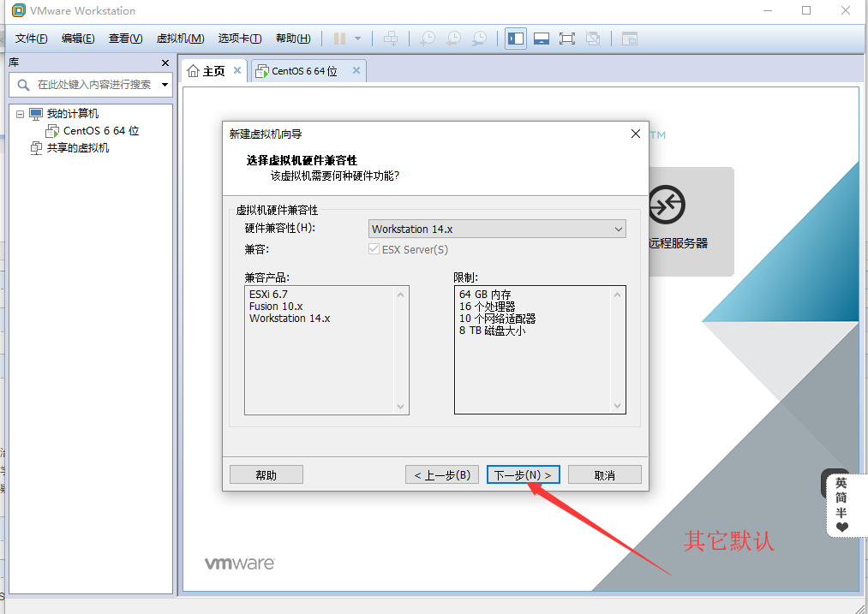Viewport: 868px width, 614px height.
Task: Open the 查看(V) menu
Action: pos(126,39)
